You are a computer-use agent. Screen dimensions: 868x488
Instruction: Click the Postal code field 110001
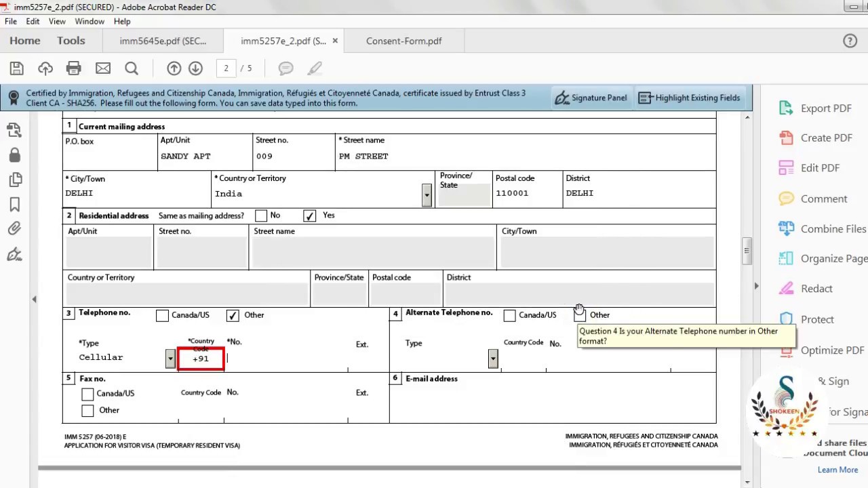(x=526, y=193)
